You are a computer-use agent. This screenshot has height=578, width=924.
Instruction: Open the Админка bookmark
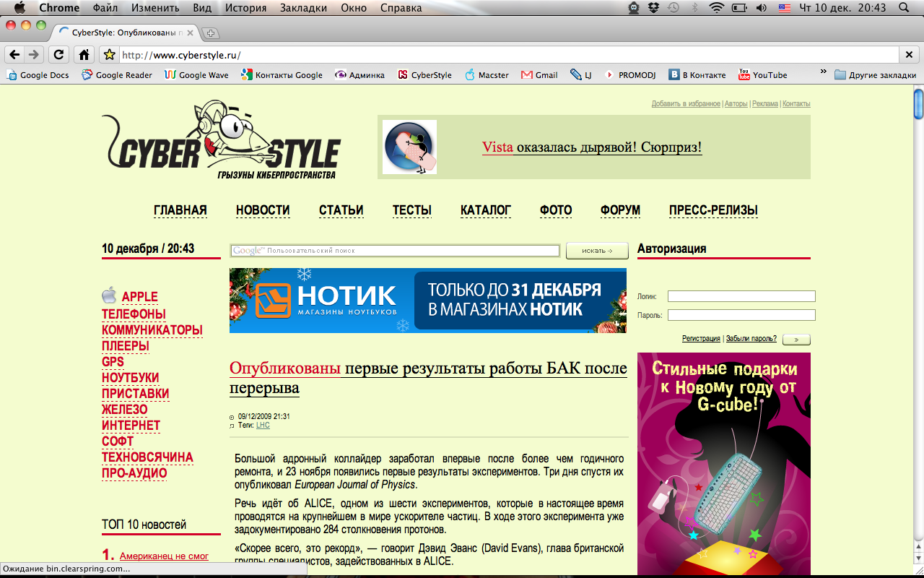(x=360, y=74)
